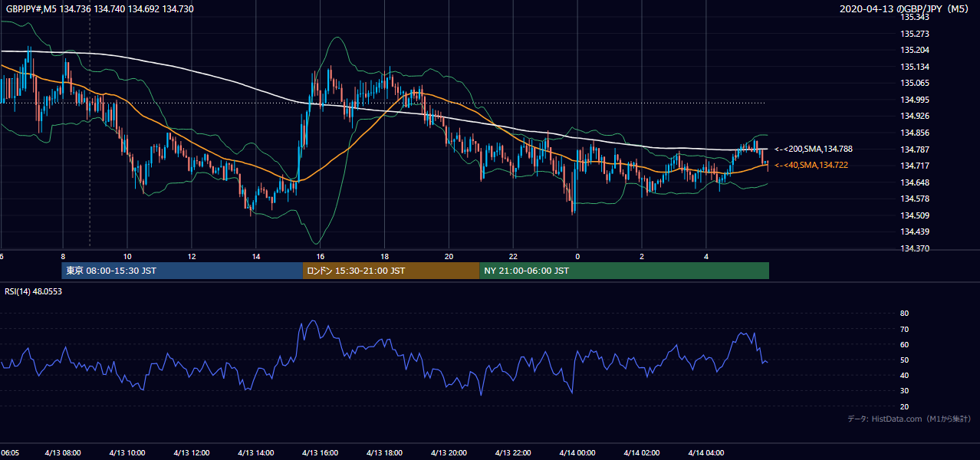Click the RSI(14) 48.0553 indicator label
This screenshot has width=980, height=460.
click(x=34, y=291)
